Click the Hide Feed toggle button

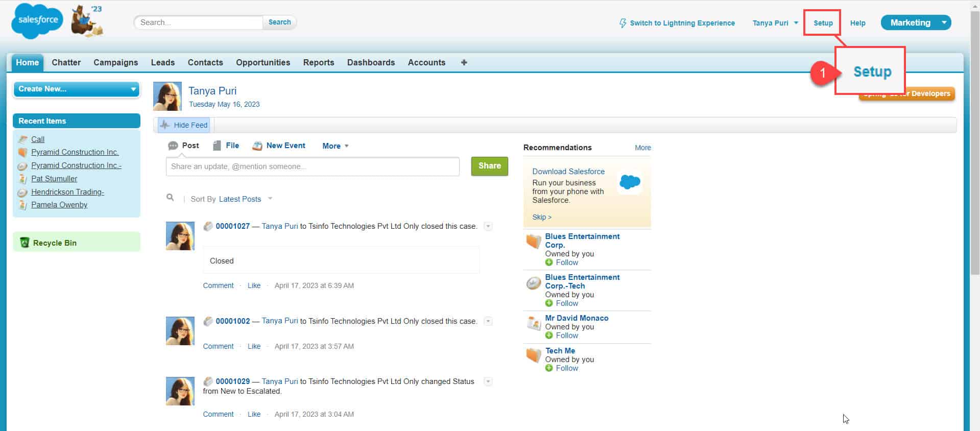pyautogui.click(x=184, y=125)
